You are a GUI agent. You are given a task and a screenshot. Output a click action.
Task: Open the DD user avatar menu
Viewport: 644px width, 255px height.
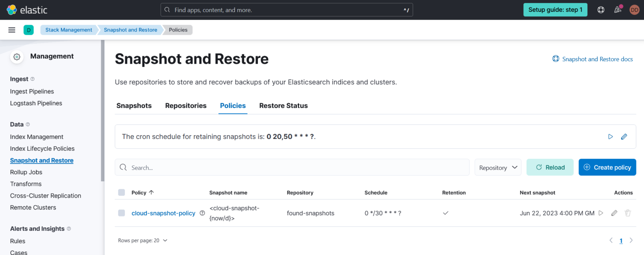634,10
